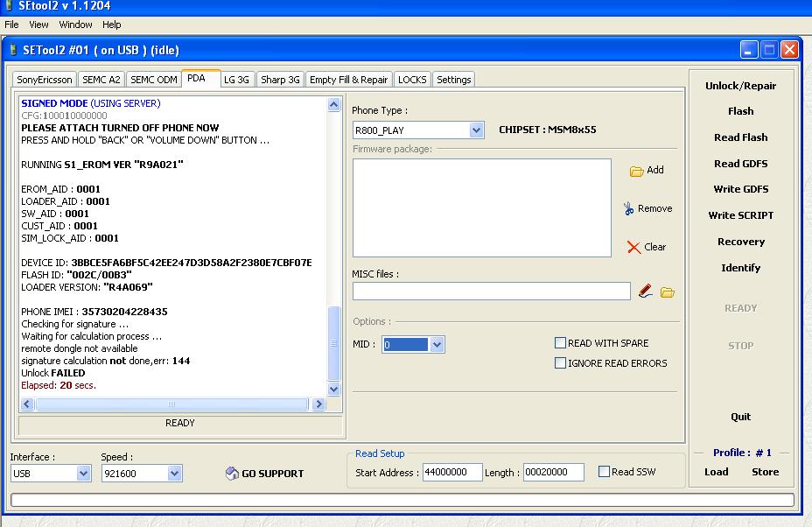
Task: Click the SEtool2 title bar app icon
Action: tap(8, 6)
